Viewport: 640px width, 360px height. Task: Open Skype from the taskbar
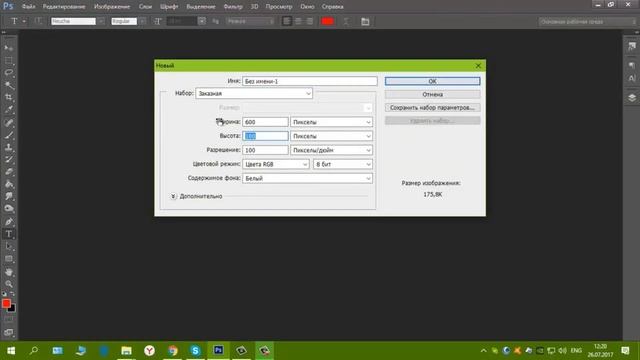point(196,351)
